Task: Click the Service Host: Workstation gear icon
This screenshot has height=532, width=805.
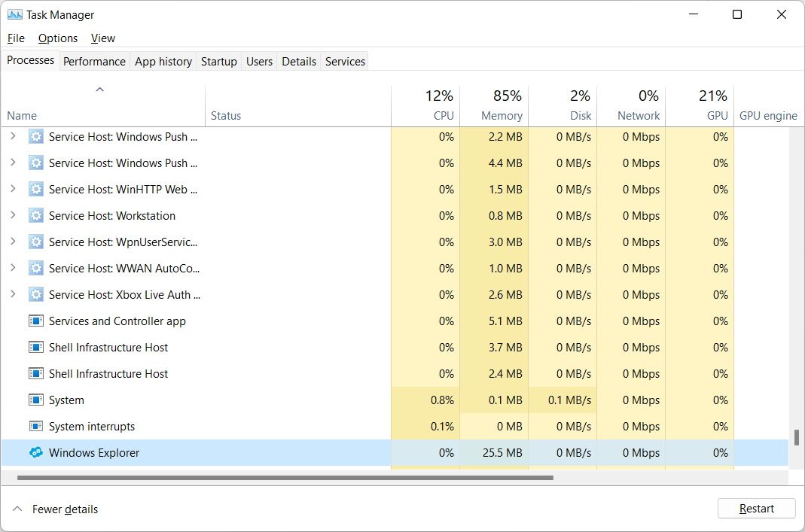Action: (36, 215)
